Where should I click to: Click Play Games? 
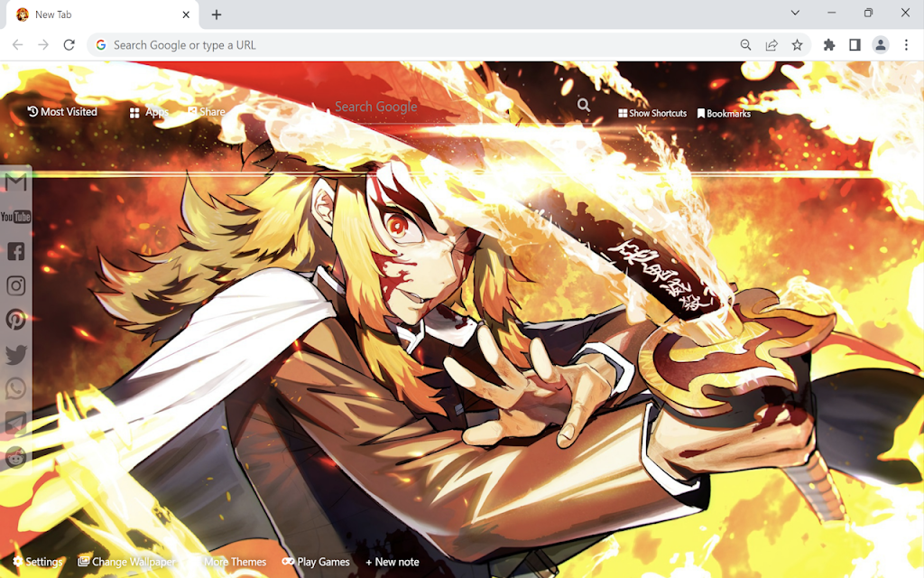(316, 562)
